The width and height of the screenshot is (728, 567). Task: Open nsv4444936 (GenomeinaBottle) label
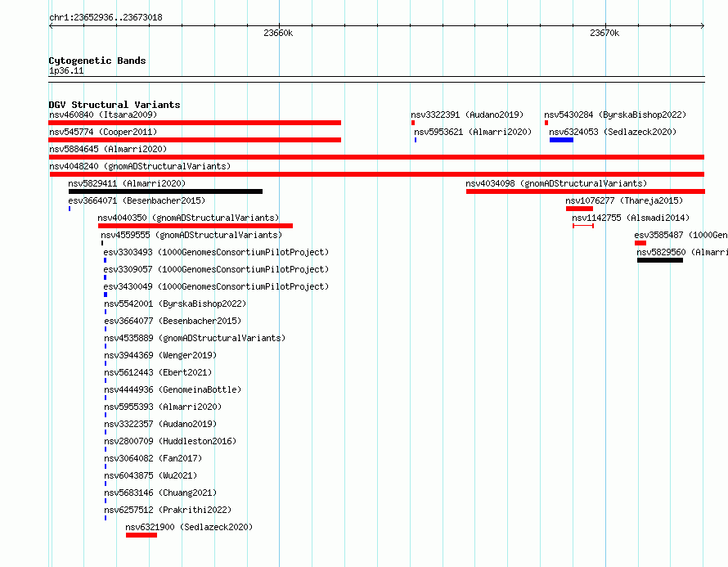(173, 389)
